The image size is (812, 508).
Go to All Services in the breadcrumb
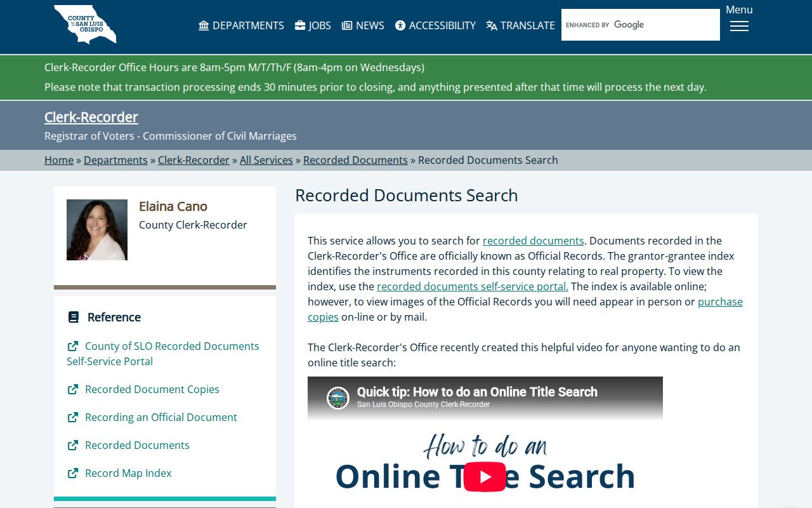pos(266,160)
